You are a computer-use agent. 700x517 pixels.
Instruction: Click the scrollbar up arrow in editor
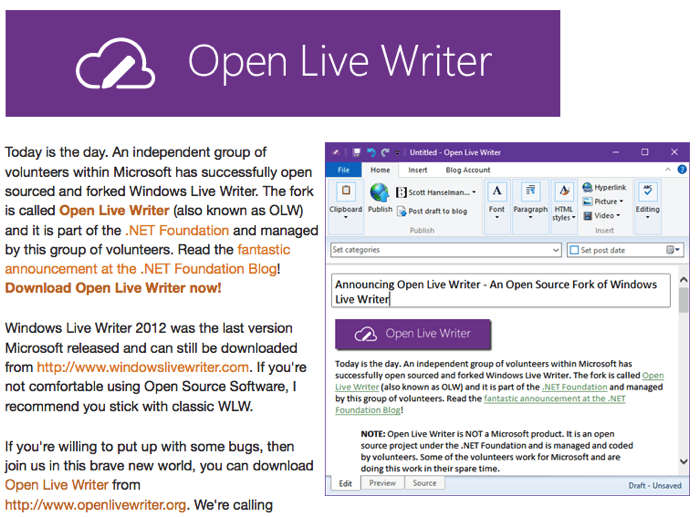pos(683,280)
